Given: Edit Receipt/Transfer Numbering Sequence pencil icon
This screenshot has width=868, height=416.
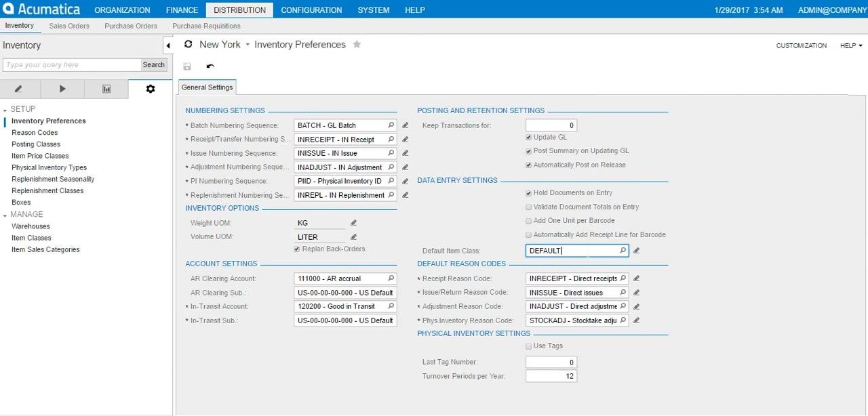Looking at the screenshot, I should pos(406,139).
